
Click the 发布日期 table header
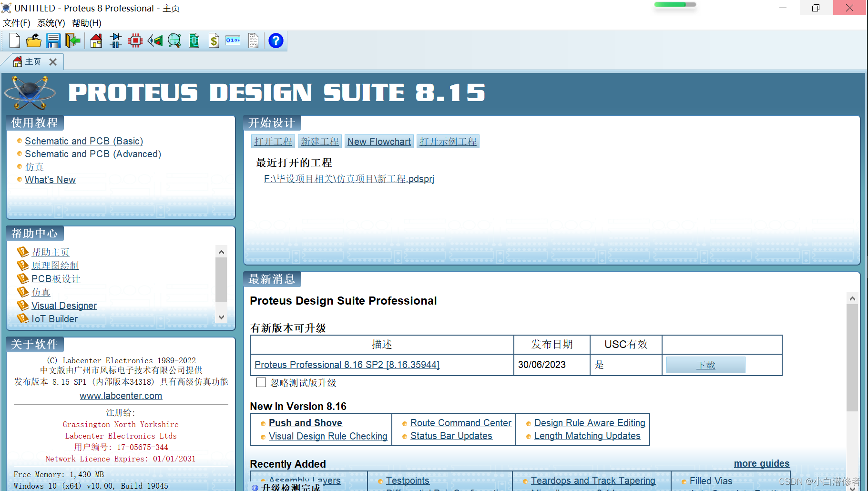[x=551, y=344]
